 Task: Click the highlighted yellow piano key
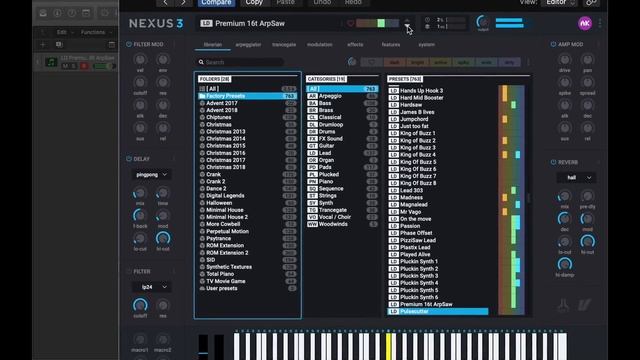tap(388, 346)
